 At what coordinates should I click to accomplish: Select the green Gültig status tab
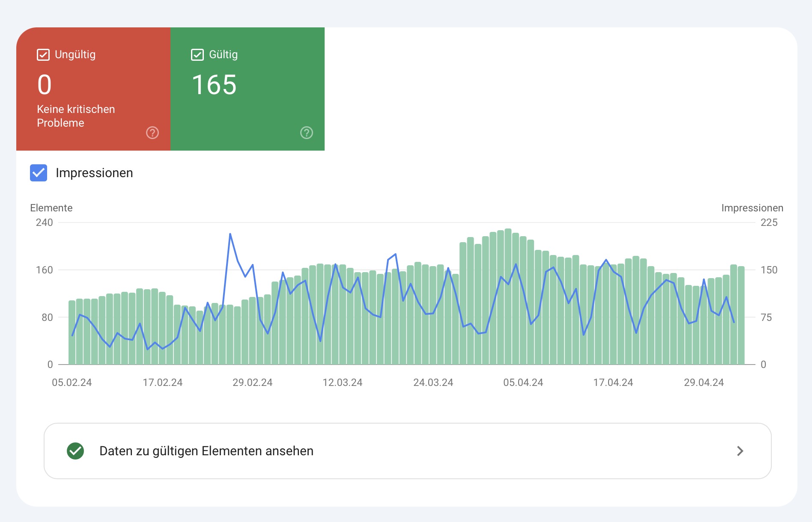tap(248, 89)
